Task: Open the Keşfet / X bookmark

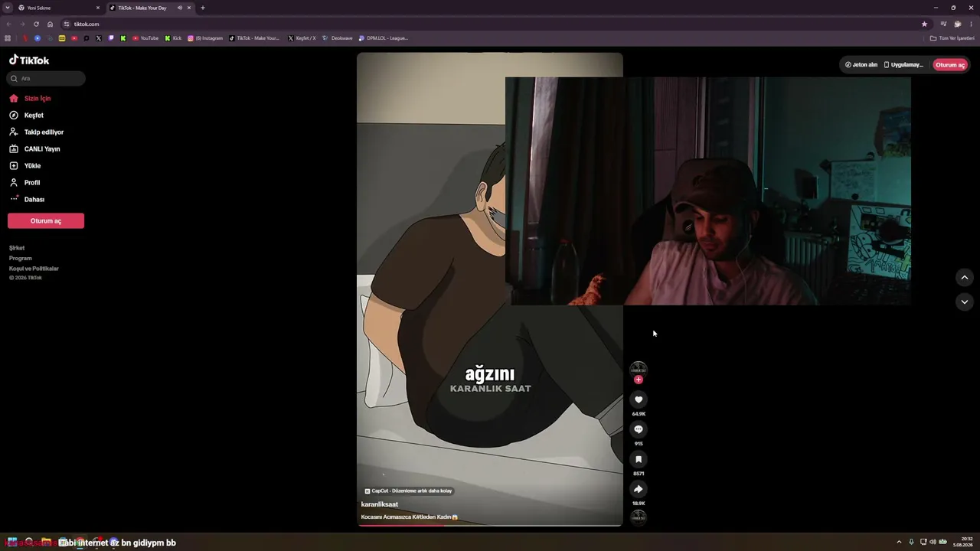Action: coord(302,38)
